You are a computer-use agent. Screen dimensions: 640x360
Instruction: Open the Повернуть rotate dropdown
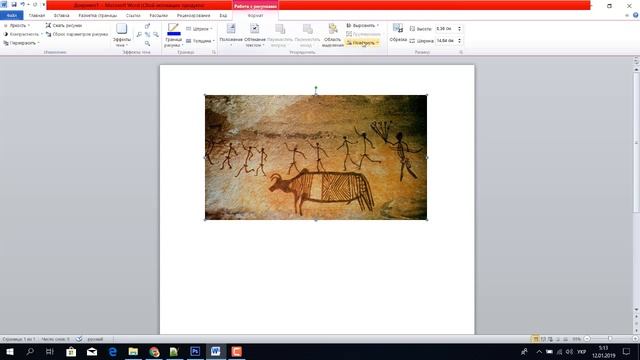(362, 43)
